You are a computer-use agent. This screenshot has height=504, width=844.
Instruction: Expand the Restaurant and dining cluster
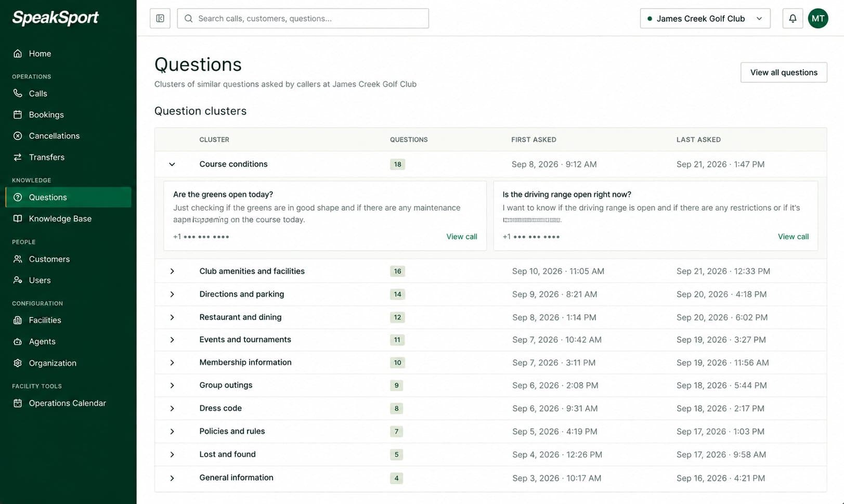pyautogui.click(x=172, y=317)
